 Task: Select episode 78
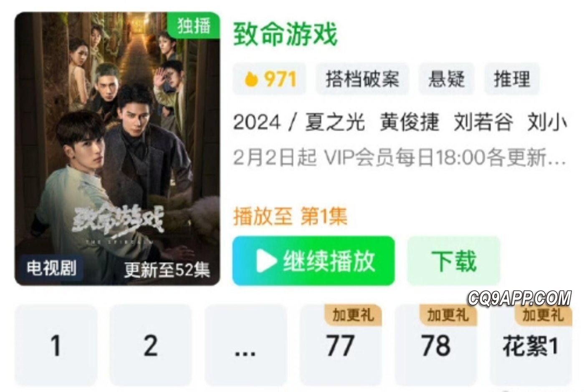click(436, 345)
